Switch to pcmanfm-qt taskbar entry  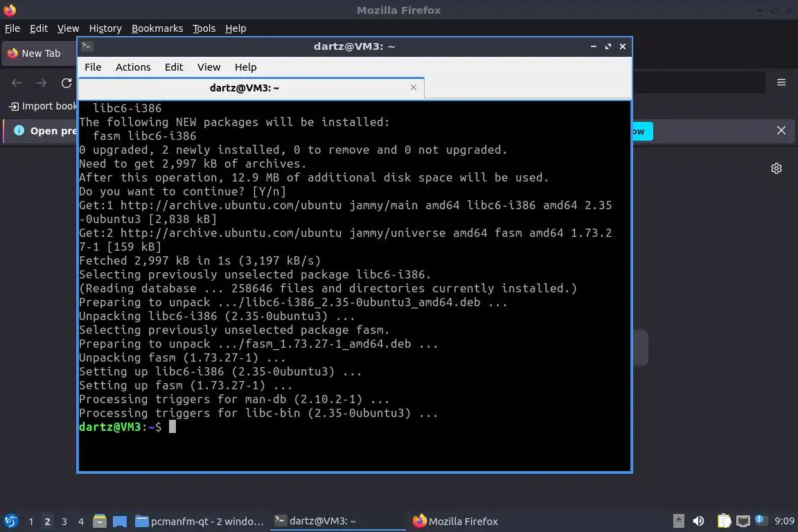[x=200, y=522]
